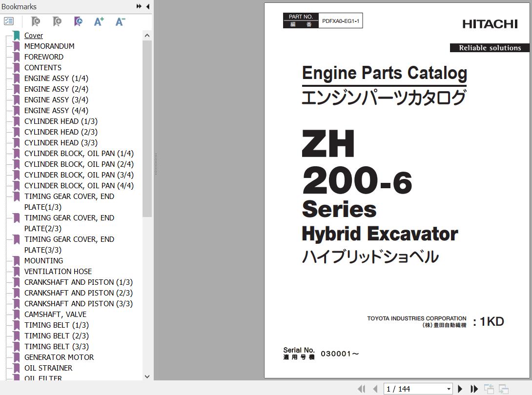Select TIMING GEAR COVER, END PLATE(2/3)
Screen dimensions: 532x395
coord(69,223)
